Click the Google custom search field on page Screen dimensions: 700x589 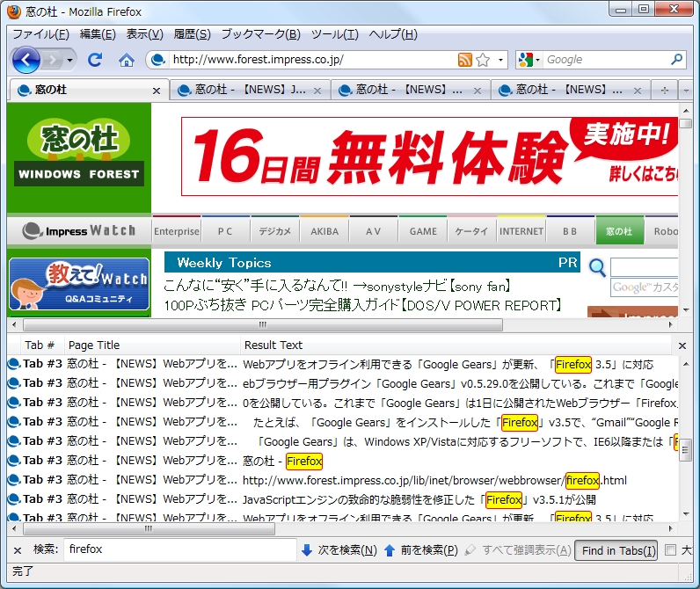(x=645, y=287)
